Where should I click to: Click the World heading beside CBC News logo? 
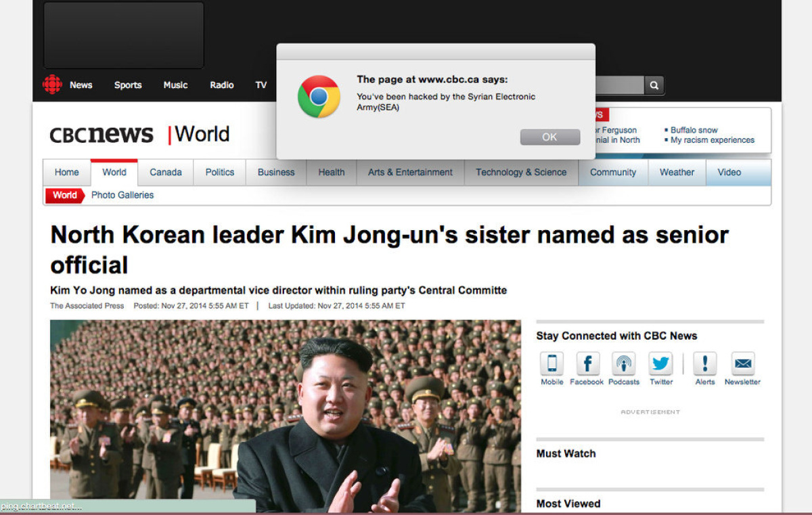pyautogui.click(x=202, y=135)
